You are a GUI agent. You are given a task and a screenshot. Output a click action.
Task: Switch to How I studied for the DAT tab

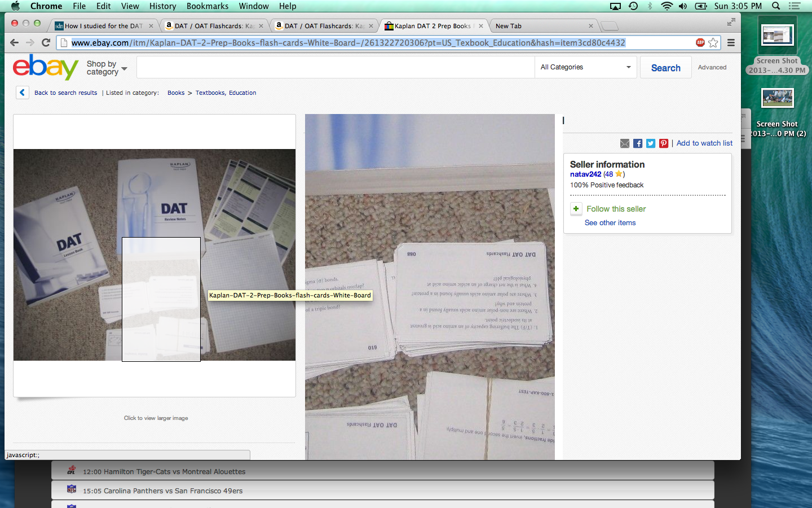click(x=103, y=26)
